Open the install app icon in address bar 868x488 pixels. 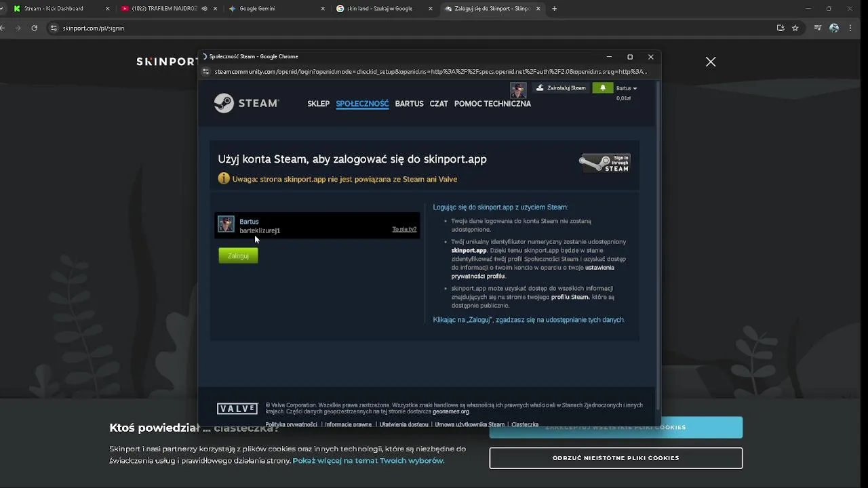pos(781,28)
